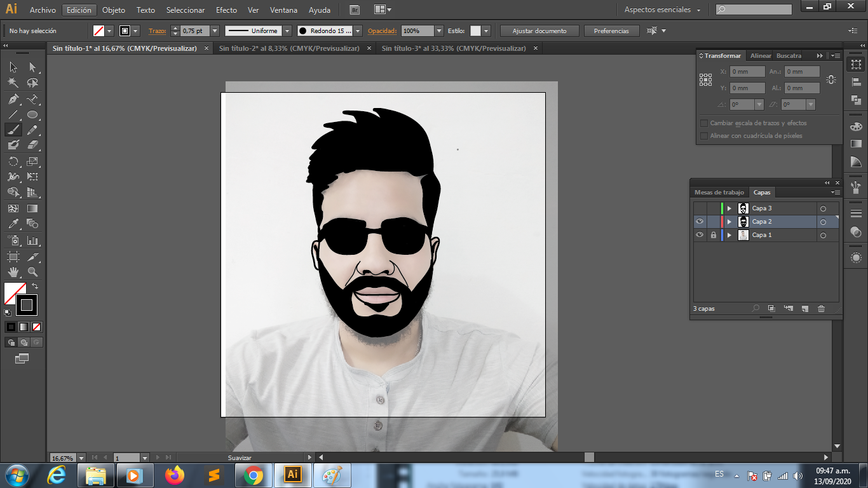This screenshot has height=488, width=868.
Task: Click the Trazo stroke link label
Action: (157, 30)
